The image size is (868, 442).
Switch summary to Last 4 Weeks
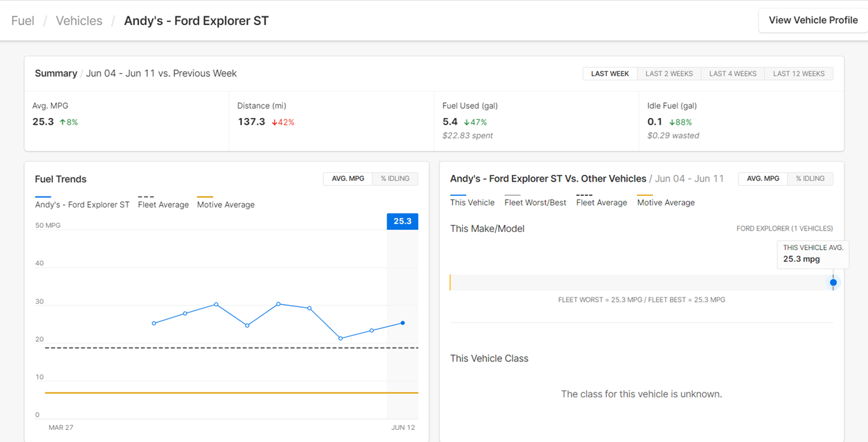tap(732, 74)
